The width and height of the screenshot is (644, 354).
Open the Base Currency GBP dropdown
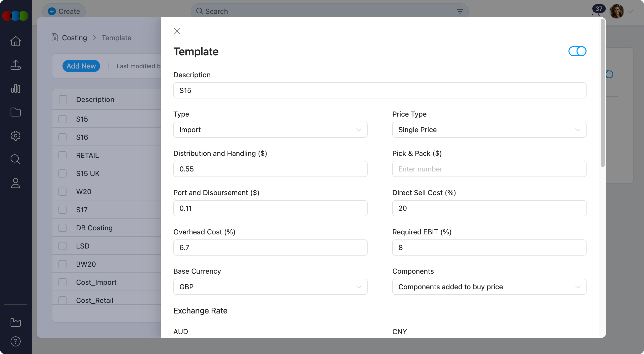pyautogui.click(x=270, y=287)
